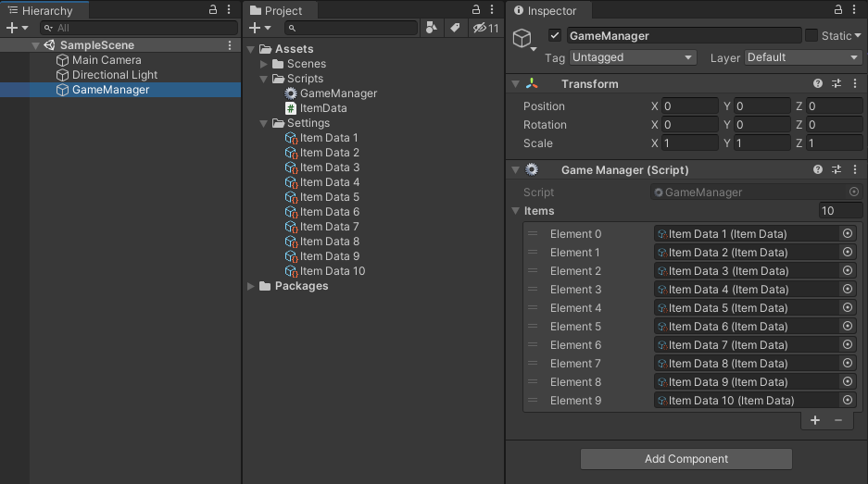Open Game Manager Script options menu

855,169
